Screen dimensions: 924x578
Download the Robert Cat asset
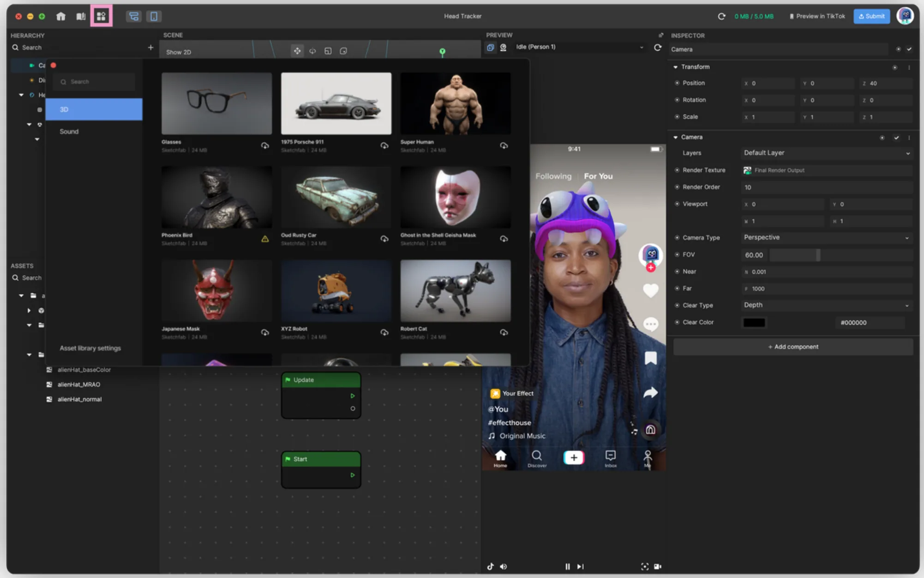pyautogui.click(x=504, y=332)
